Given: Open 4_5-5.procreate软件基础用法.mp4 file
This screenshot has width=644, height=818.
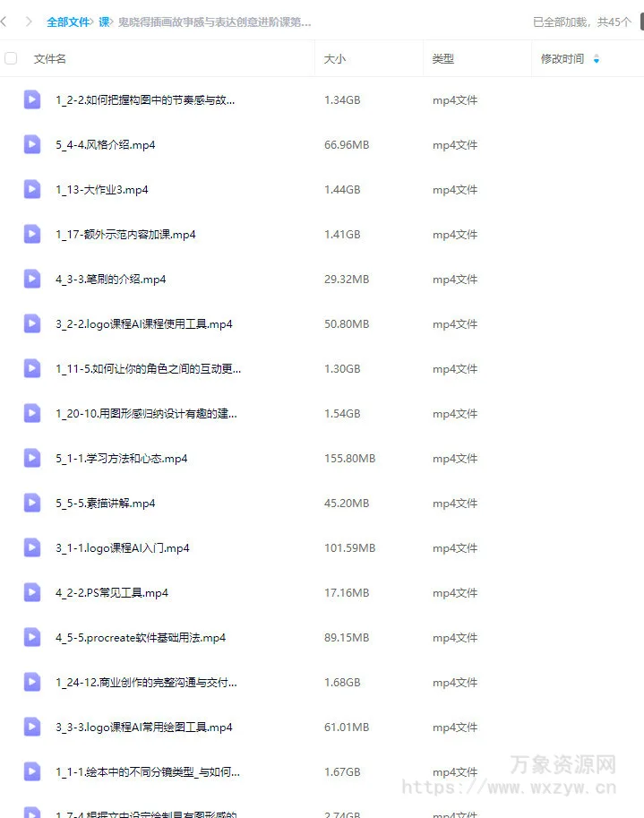Looking at the screenshot, I should point(141,638).
